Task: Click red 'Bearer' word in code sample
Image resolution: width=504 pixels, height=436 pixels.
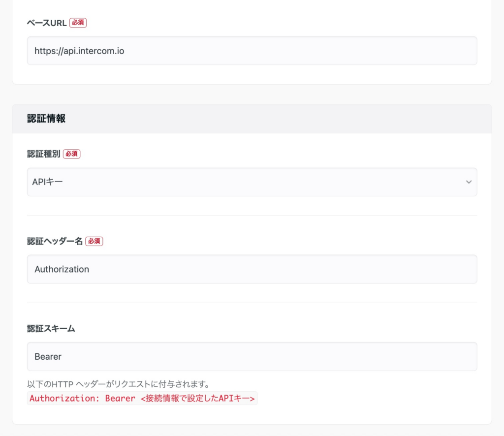Action: coord(120,398)
